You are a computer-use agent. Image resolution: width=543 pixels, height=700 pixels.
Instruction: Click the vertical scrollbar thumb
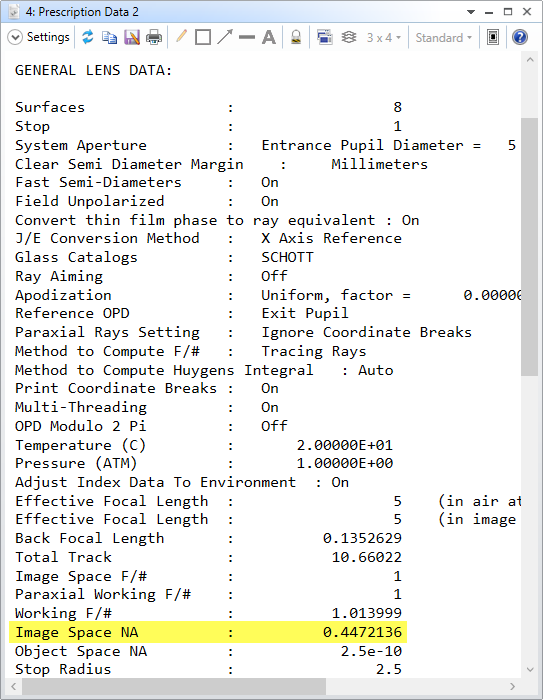click(530, 247)
